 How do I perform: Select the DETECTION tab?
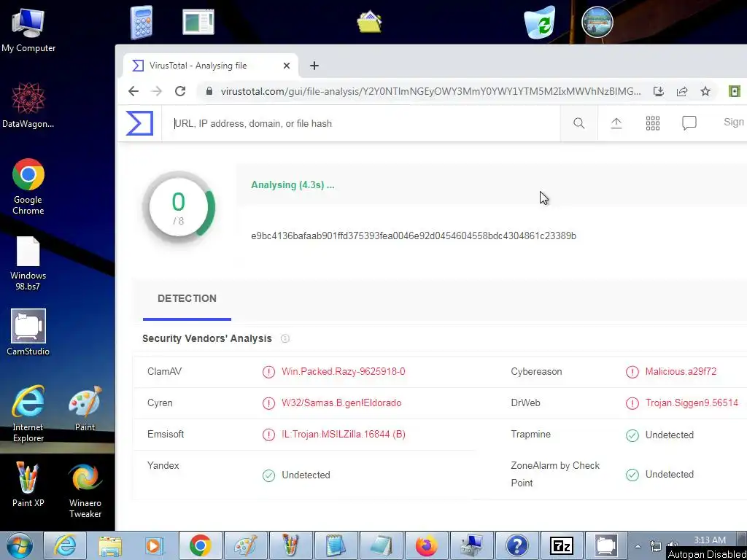[187, 298]
